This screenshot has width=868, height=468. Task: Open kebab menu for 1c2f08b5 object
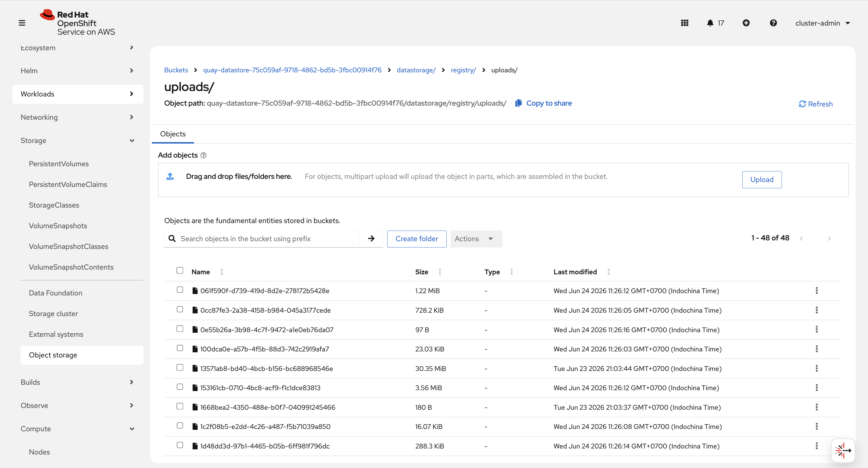tap(817, 426)
